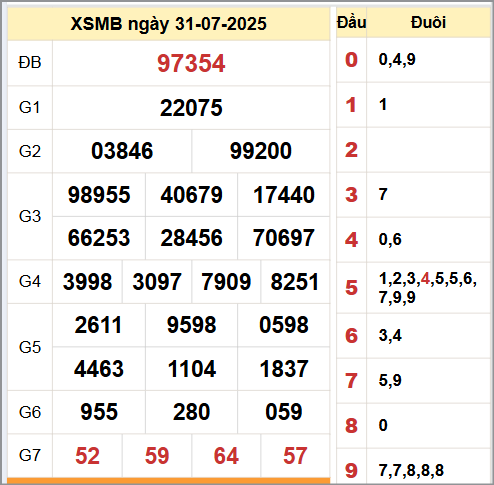Click tail values 3,4
The height and width of the screenshot is (485, 494).
click(x=390, y=335)
